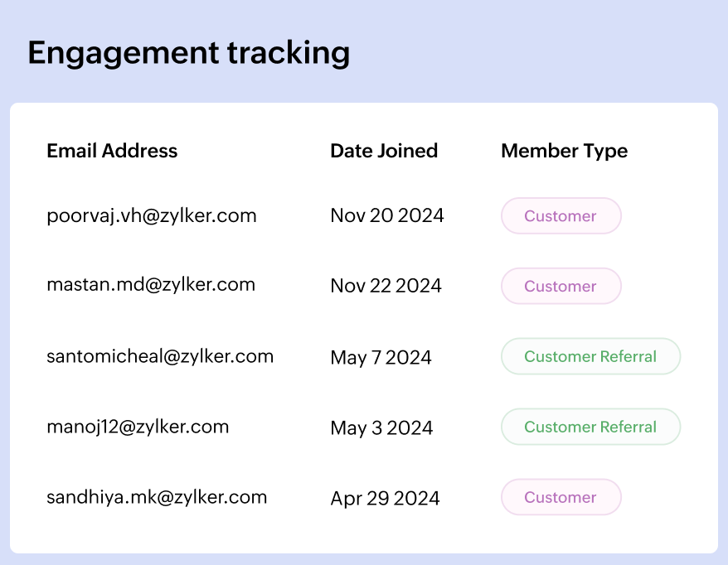Select santomicheal@zylker.com email address
Screen dimensions: 728x565
(x=160, y=356)
